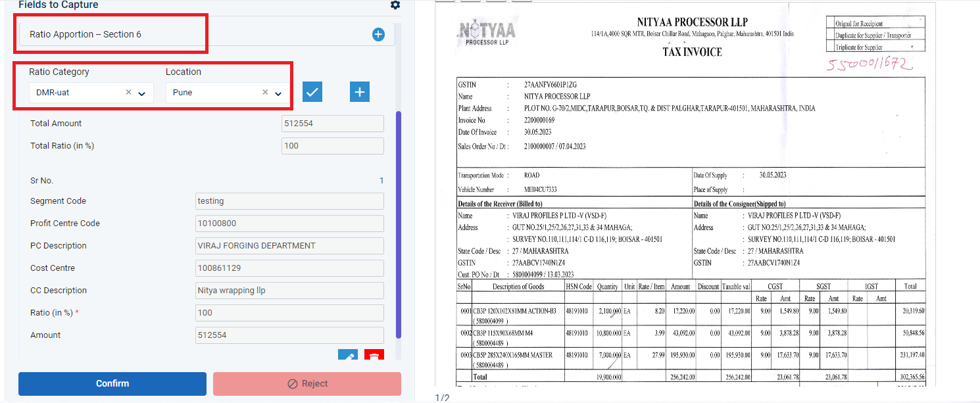Focus the Total Amount field
980x403 pixels.
point(333,124)
